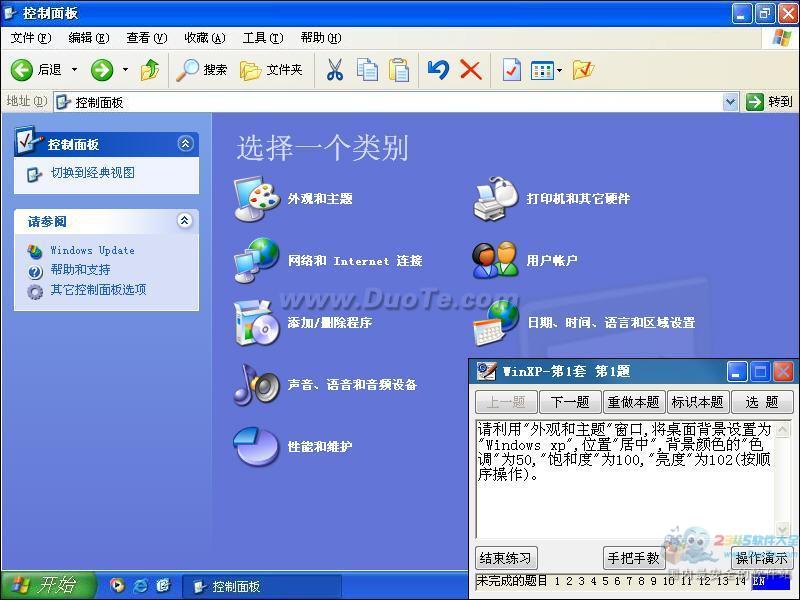Screen dimensions: 800x600
Task: Click 操作演示 in the quiz window
Action: point(762,558)
